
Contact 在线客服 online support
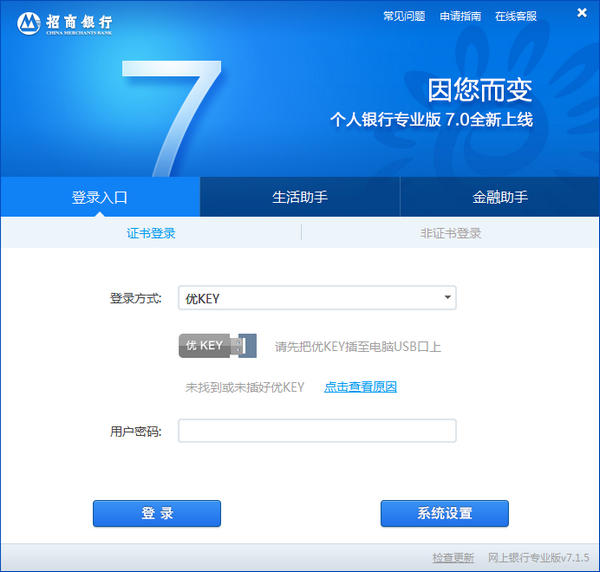516,16
